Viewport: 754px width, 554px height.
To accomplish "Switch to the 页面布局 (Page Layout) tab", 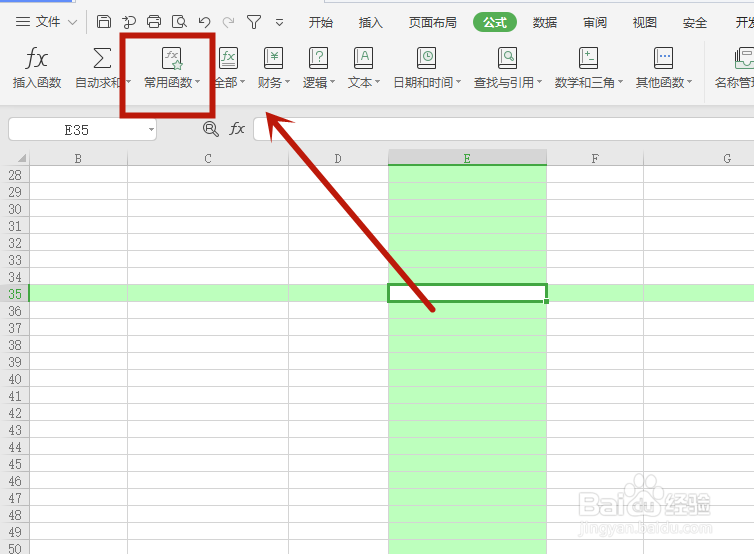I will (x=432, y=22).
